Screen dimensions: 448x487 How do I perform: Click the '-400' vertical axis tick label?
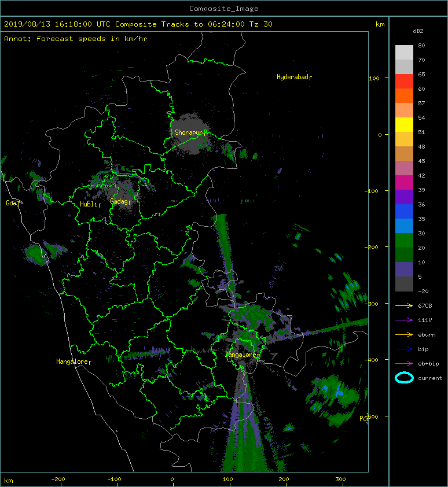[372, 360]
